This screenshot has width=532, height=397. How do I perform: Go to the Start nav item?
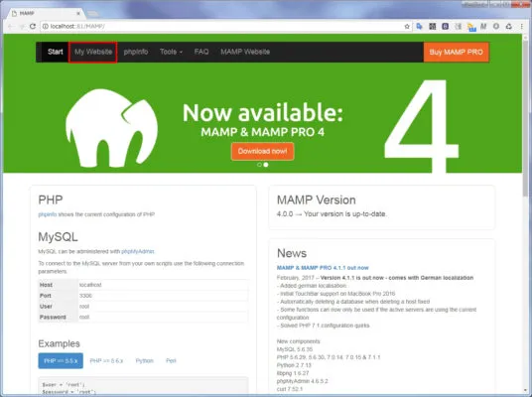[x=56, y=52]
